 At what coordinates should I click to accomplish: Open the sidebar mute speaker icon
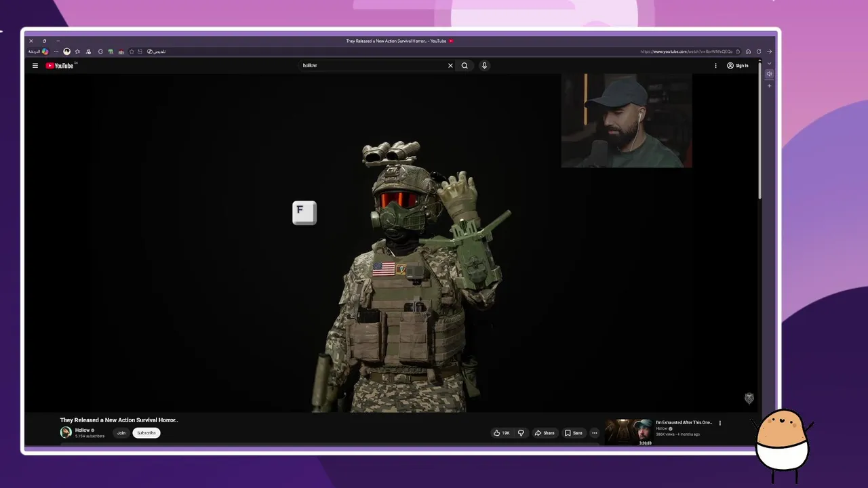[769, 74]
